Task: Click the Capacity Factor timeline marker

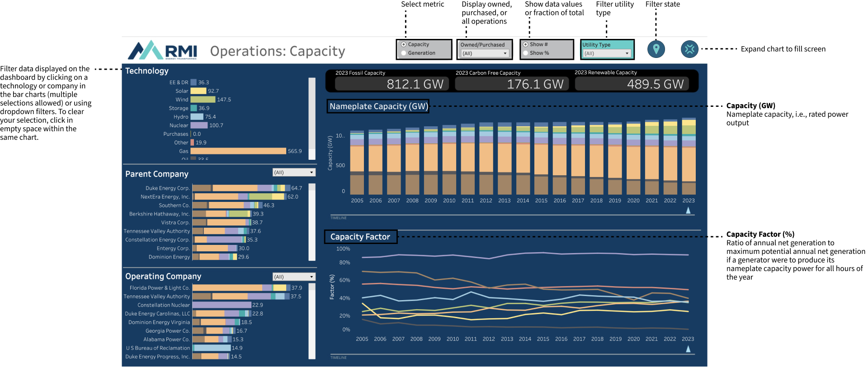Action: click(x=688, y=349)
